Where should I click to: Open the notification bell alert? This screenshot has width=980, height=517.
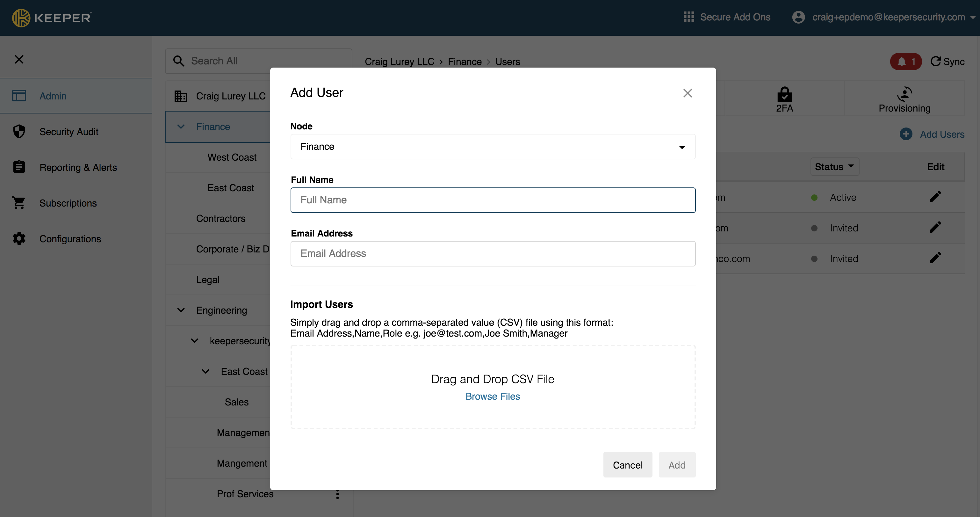tap(905, 61)
